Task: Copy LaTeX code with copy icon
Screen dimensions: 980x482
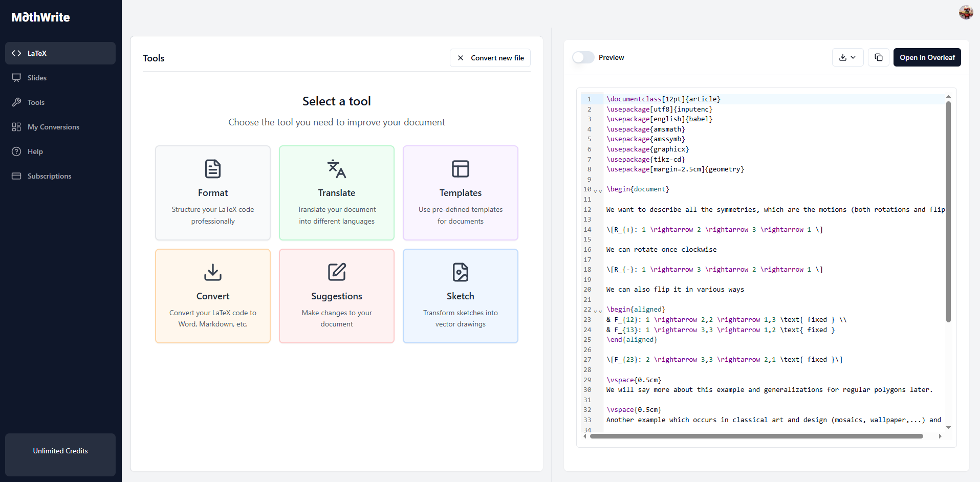Action: tap(879, 57)
